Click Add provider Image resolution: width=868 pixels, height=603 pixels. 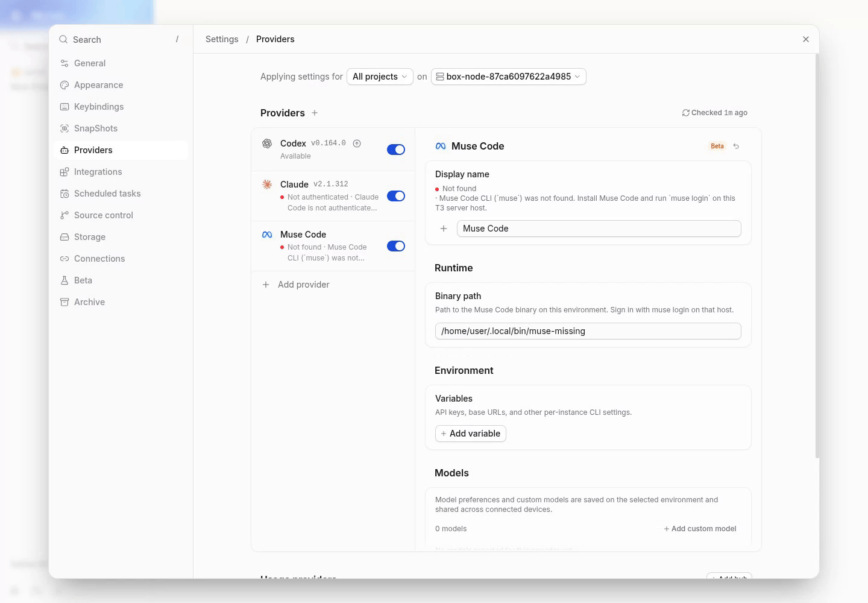tap(333, 285)
